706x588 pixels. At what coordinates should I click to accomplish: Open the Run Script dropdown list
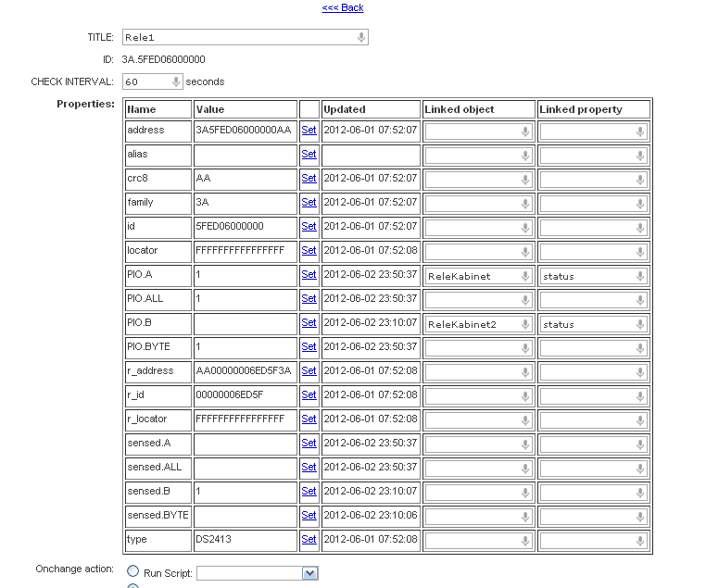pos(309,573)
